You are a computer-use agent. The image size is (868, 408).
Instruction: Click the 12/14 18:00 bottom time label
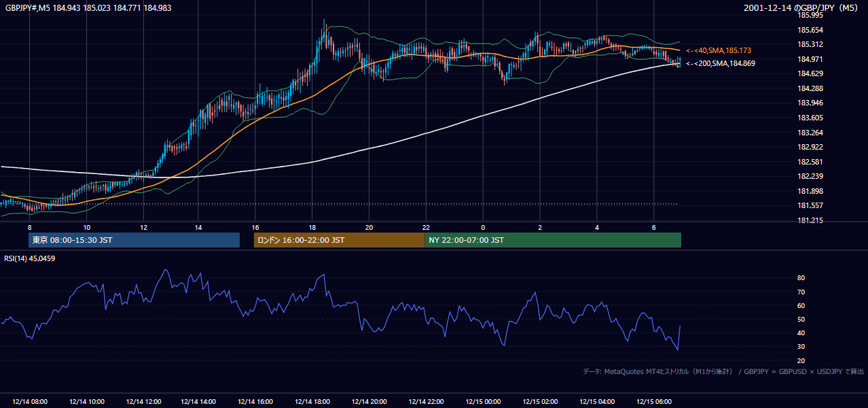coord(312,402)
